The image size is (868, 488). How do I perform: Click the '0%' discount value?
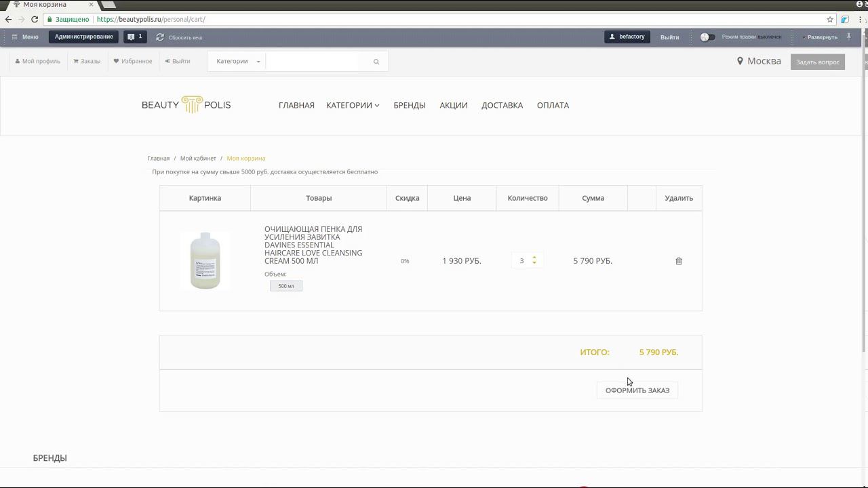point(405,261)
